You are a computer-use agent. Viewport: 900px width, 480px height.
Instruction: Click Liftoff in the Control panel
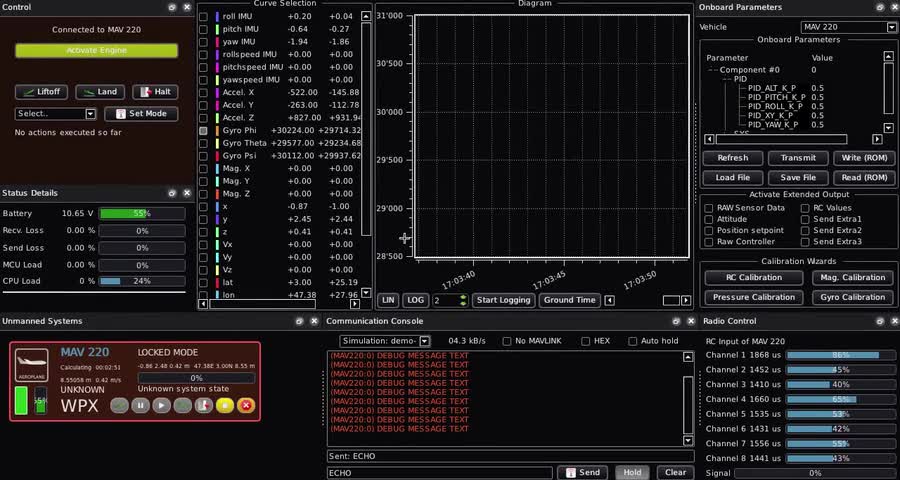(x=41, y=92)
